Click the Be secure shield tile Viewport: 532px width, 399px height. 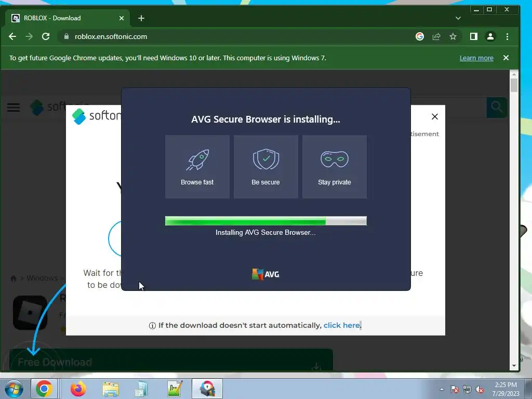[265, 167]
